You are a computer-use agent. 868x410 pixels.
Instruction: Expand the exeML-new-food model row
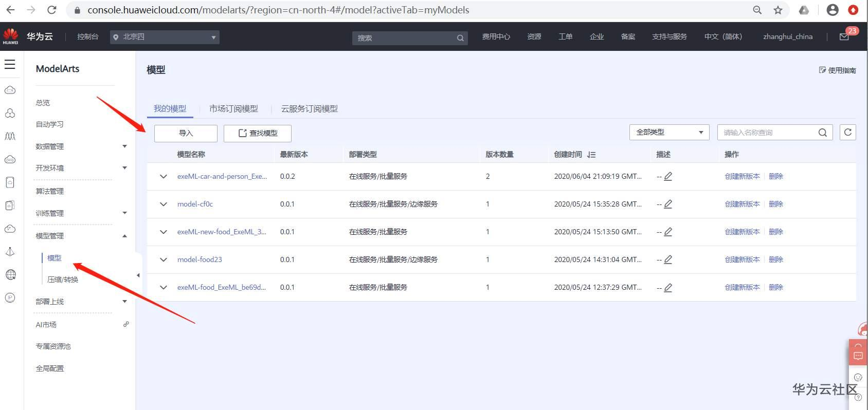pos(164,232)
